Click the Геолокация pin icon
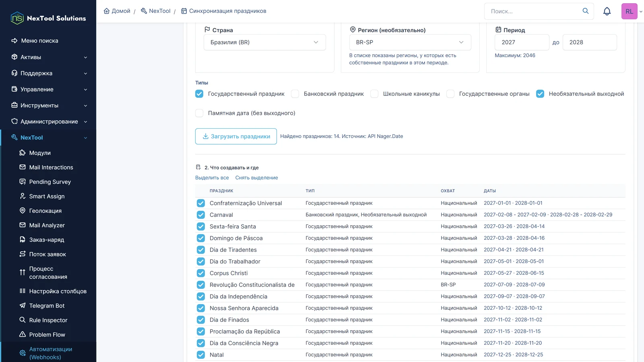644x362 pixels. [x=23, y=211]
